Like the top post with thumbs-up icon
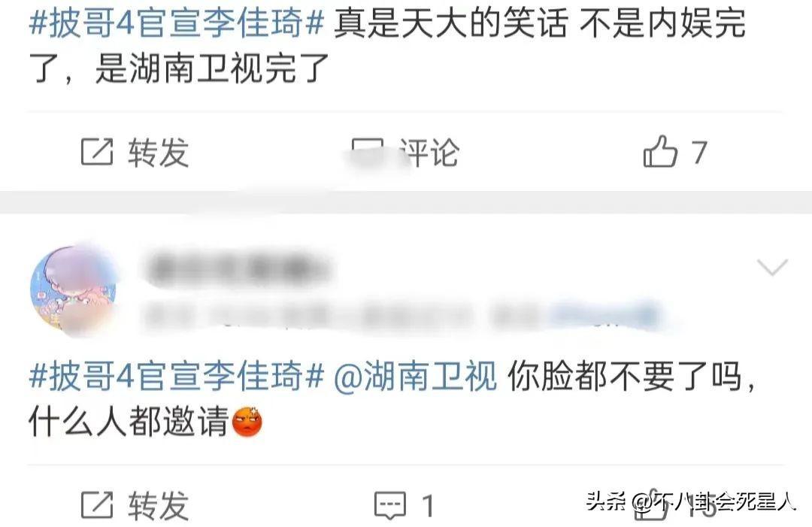 [x=660, y=151]
